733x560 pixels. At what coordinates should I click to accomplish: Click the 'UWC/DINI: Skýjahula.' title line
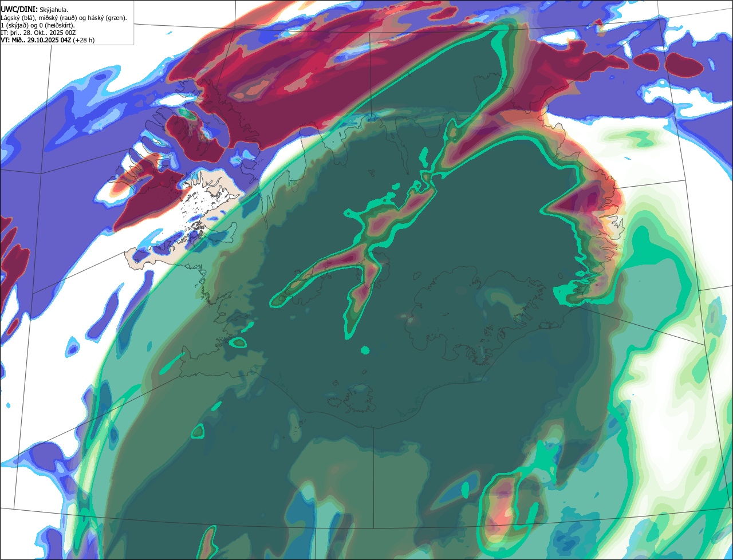tap(34, 10)
